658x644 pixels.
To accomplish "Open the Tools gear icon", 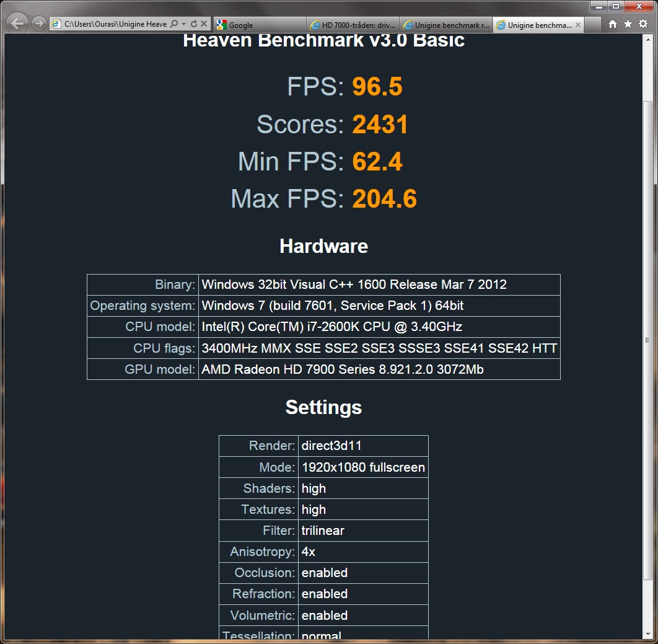I will click(x=643, y=24).
